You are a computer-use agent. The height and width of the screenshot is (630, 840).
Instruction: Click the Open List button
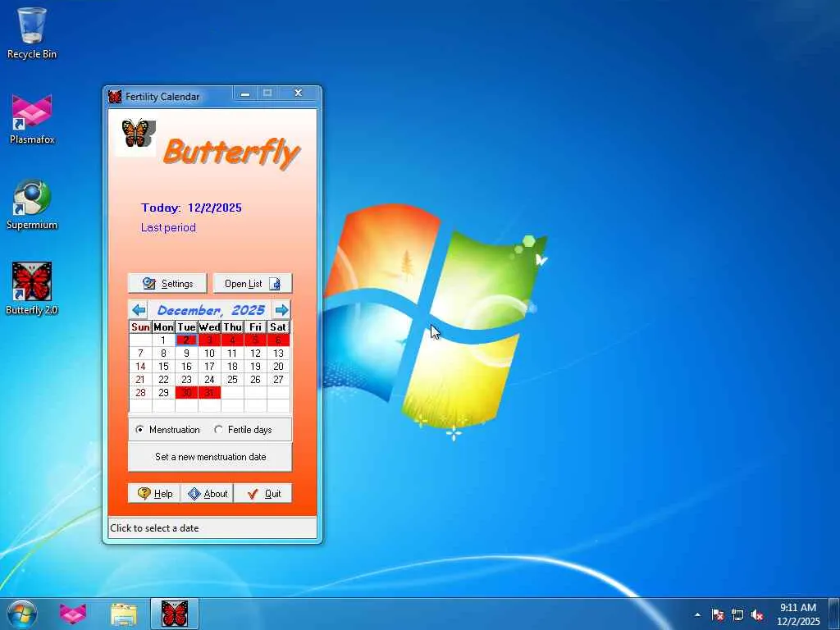(x=253, y=283)
